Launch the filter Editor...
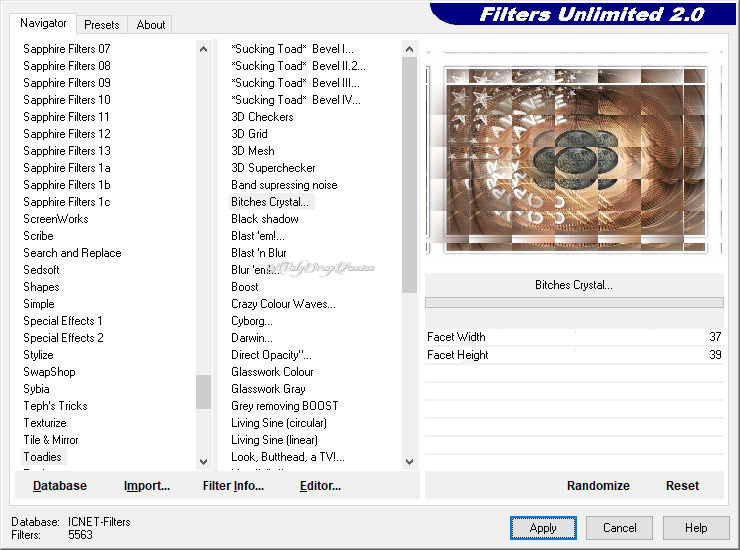Screen dimensions: 740x550 click(320, 486)
